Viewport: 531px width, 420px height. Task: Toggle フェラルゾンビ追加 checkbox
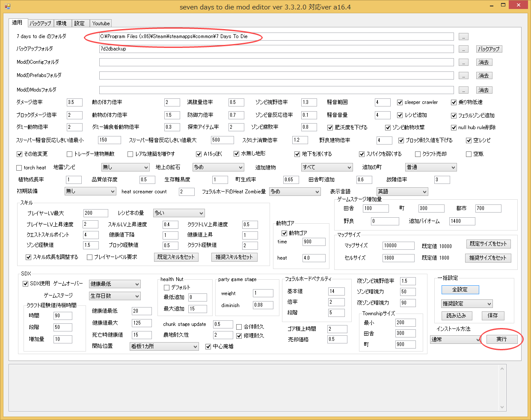pos(454,115)
